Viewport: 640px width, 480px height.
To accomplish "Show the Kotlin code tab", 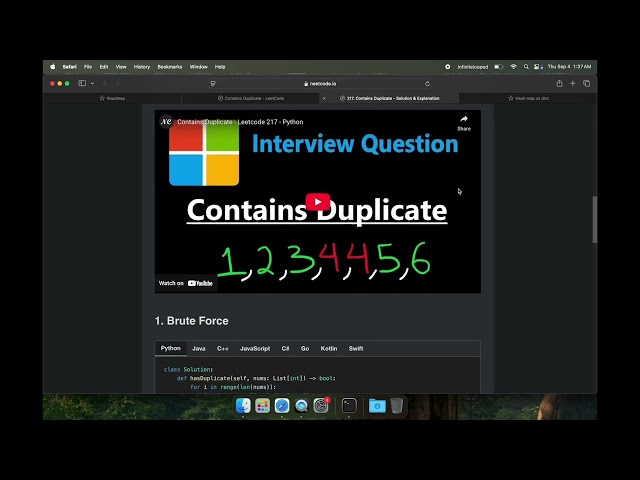I will coord(329,349).
